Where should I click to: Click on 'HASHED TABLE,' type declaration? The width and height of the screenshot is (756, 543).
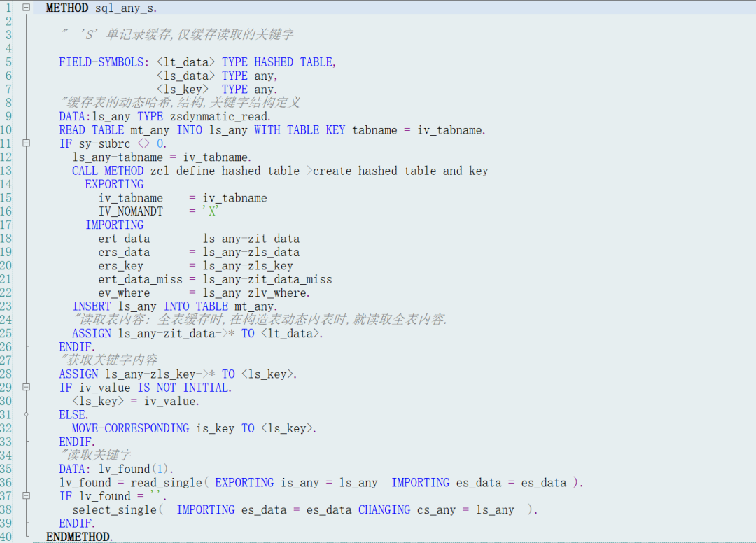click(295, 62)
